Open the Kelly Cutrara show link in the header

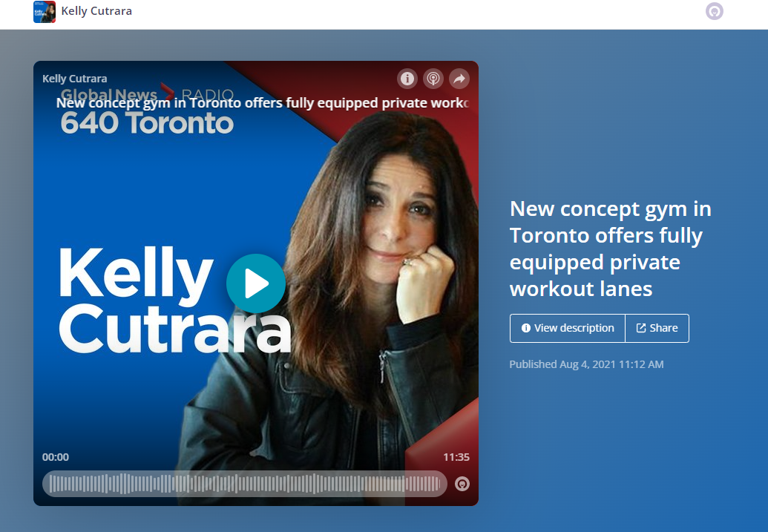(x=96, y=11)
